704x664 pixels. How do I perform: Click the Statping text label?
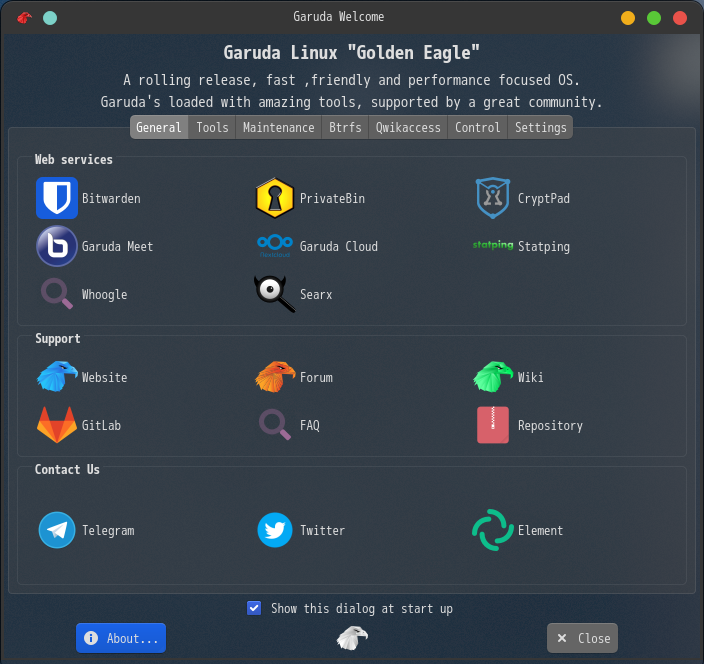544,247
